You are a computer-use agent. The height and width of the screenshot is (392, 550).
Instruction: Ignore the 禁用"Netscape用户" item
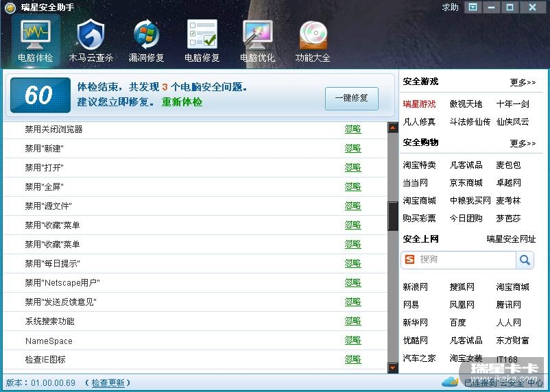[353, 282]
